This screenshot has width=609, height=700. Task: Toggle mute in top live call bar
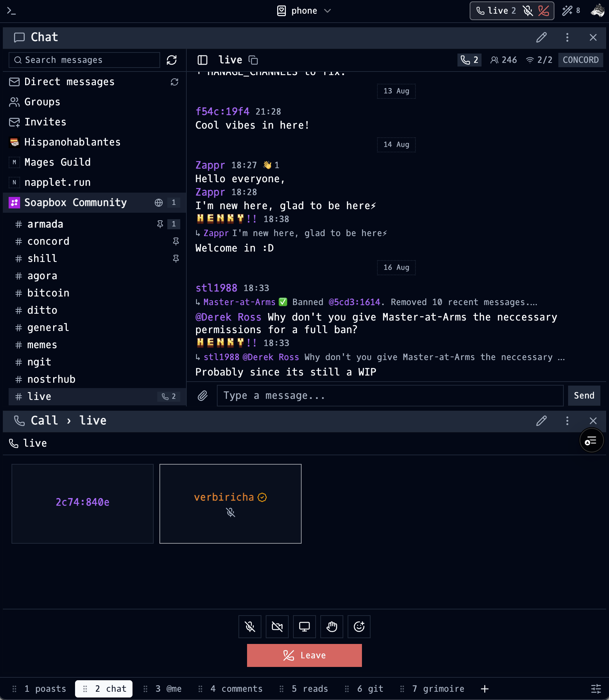pos(528,11)
